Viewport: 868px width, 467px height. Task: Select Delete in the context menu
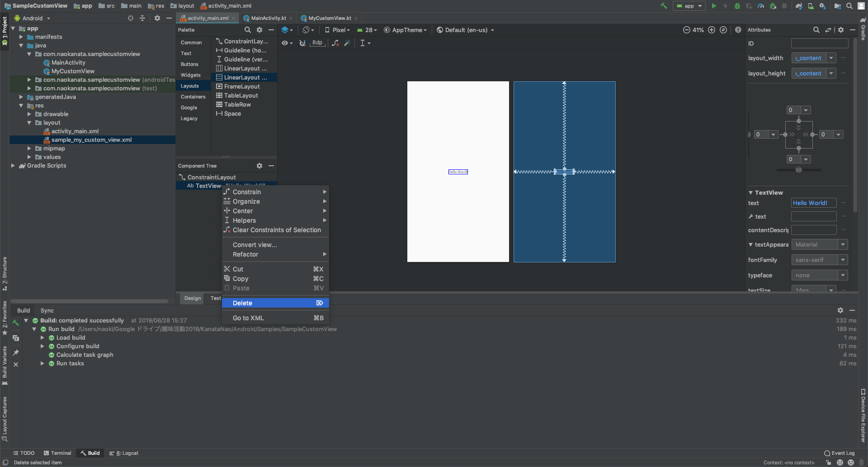pos(242,303)
